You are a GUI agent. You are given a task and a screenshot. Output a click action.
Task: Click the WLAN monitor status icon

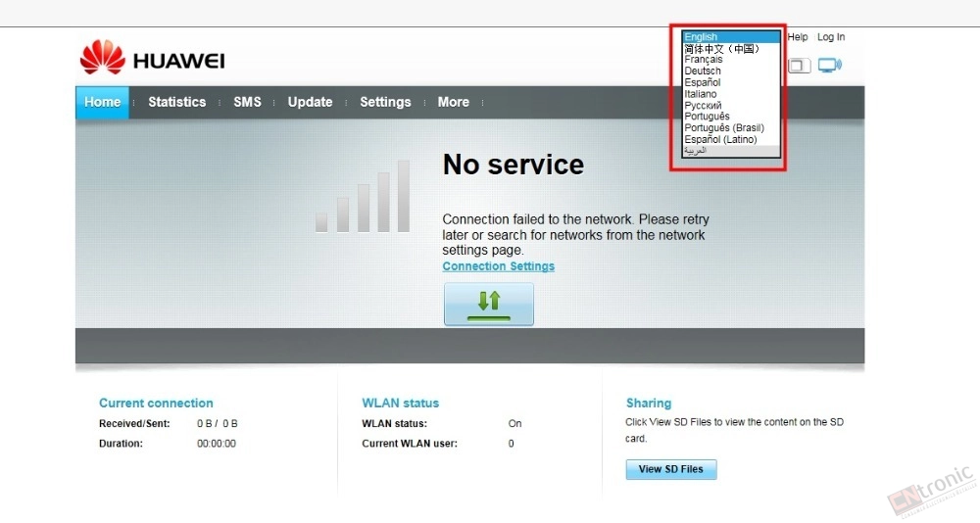tap(830, 65)
